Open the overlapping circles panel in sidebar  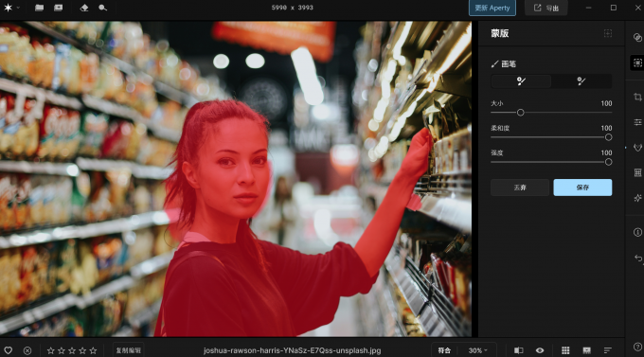tap(637, 37)
